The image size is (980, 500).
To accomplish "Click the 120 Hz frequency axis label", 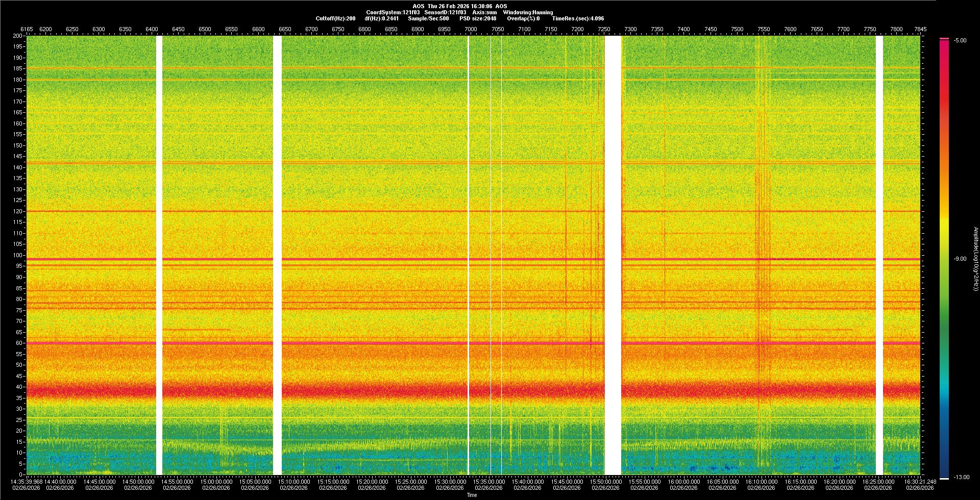I will coord(18,211).
